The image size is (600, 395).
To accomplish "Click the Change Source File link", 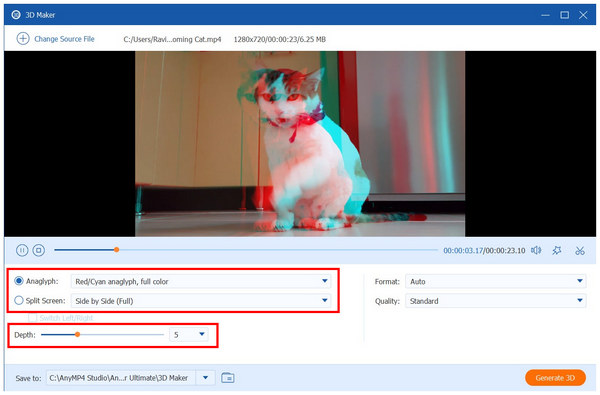I will click(64, 39).
